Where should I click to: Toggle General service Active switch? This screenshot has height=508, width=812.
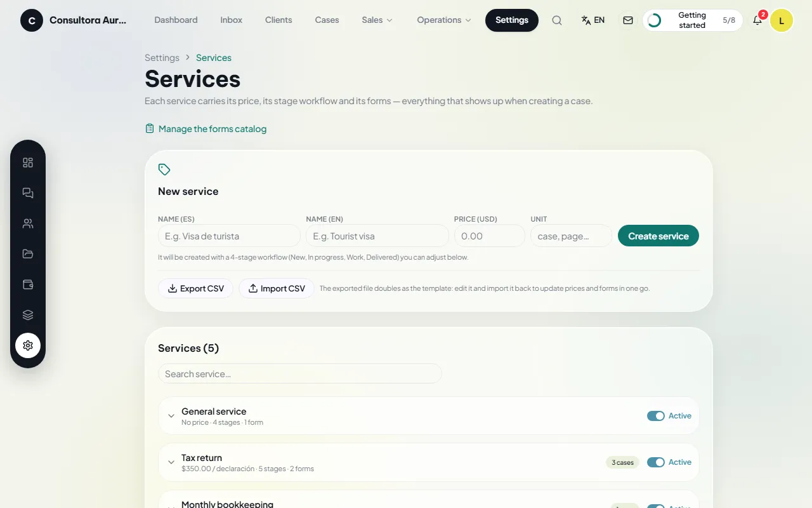pyautogui.click(x=656, y=416)
